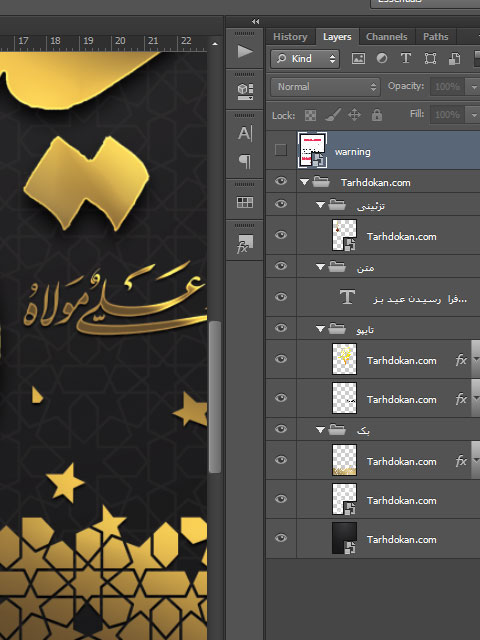Click thumbnail of golden تایپو layer
Image resolution: width=480 pixels, height=640 pixels.
(x=344, y=359)
